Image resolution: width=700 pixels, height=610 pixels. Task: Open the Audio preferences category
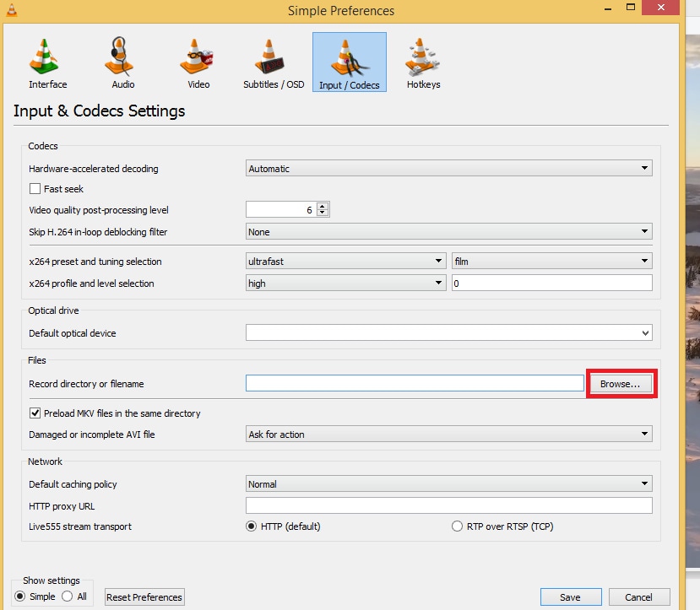tap(122, 63)
